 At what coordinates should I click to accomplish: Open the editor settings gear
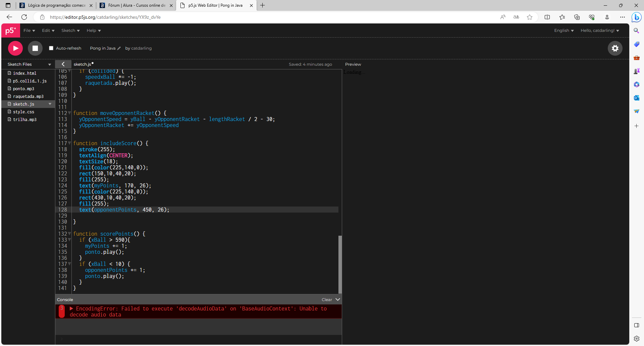615,48
